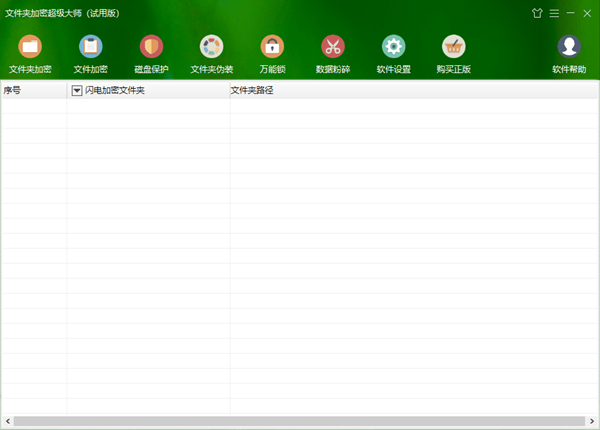Viewport: 600px width, 430px height.
Task: Open 软件设置 software settings
Action: tap(393, 47)
